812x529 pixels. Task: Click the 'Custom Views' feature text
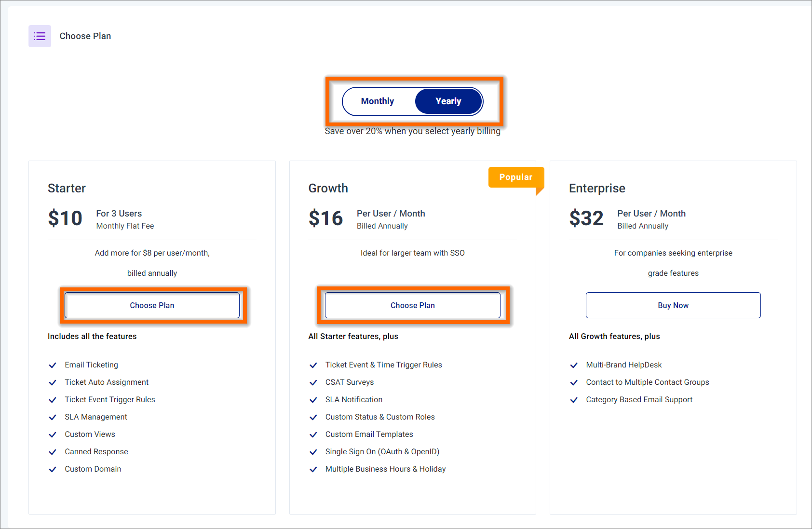90,434
